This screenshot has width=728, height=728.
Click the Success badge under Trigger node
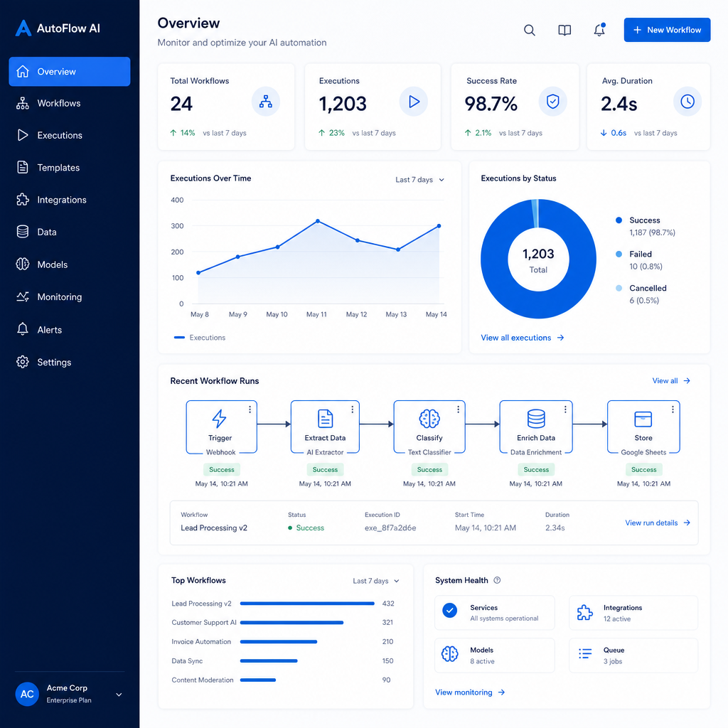coord(222,469)
